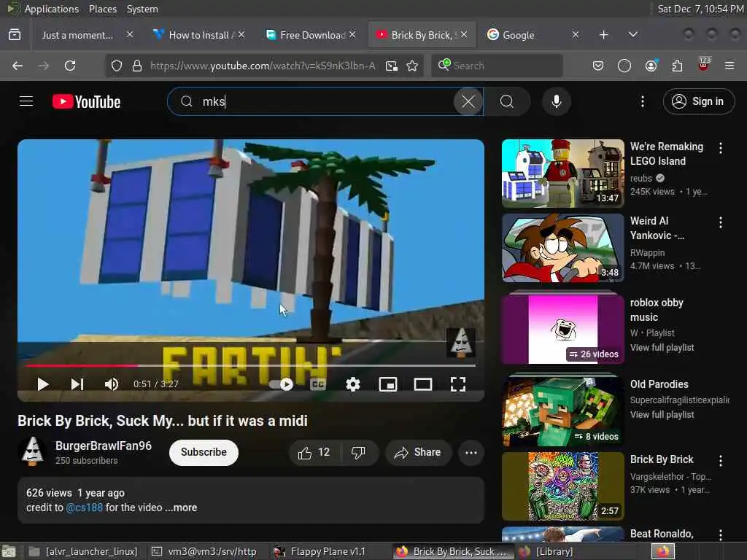Viewport: 747px width, 560px height.
Task: Subscribe to BurgerBrawlFan96
Action: 204,452
